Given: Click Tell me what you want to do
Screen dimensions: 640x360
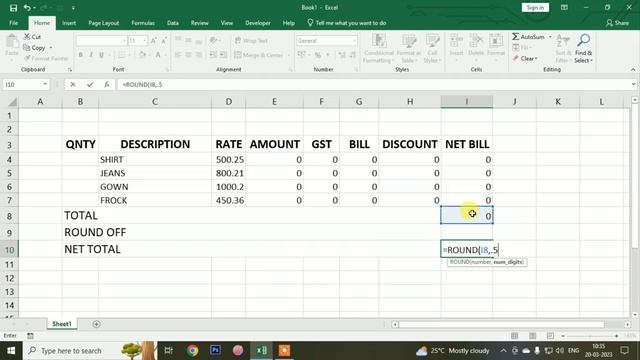Looking at the screenshot, I should [x=347, y=23].
